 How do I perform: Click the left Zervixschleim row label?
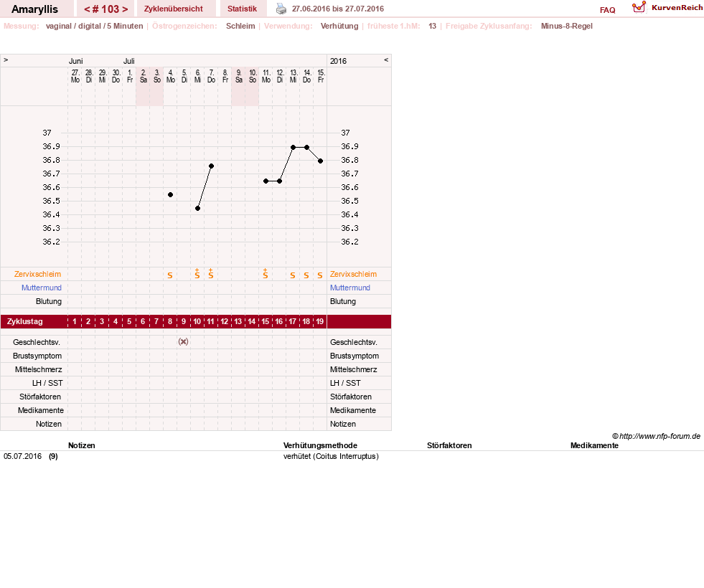(x=38, y=274)
